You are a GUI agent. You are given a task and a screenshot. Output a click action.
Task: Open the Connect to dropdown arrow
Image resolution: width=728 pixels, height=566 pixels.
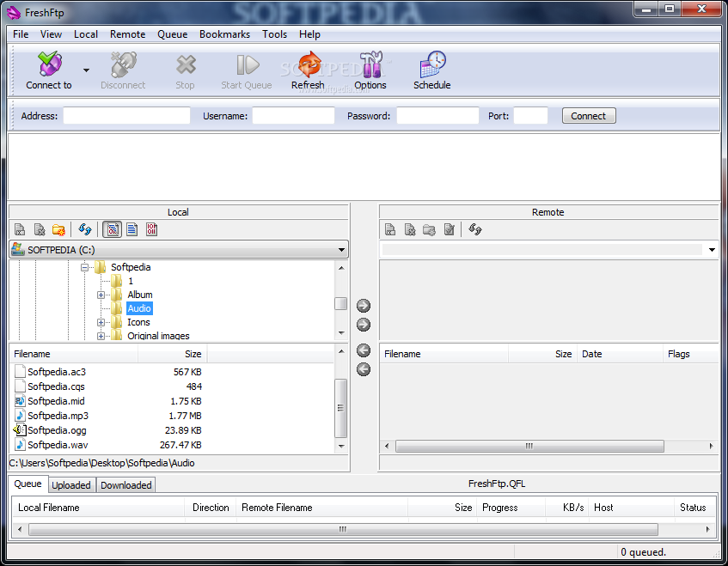(86, 70)
